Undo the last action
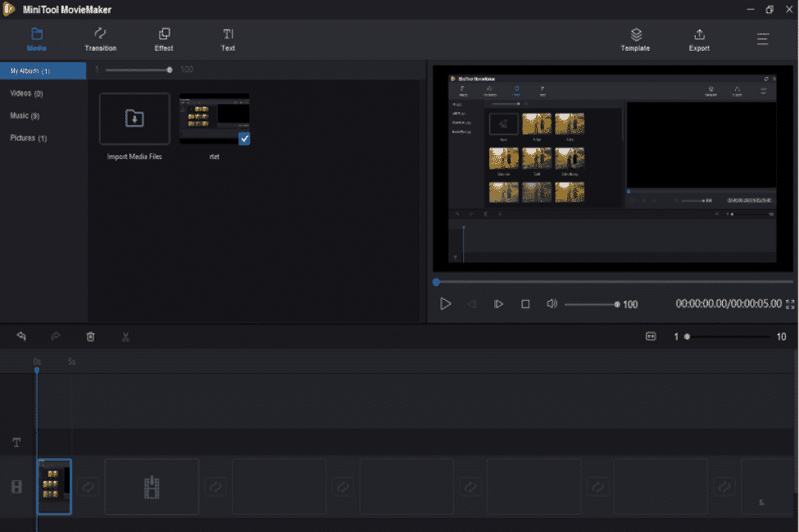This screenshot has width=799, height=532. pos(21,336)
